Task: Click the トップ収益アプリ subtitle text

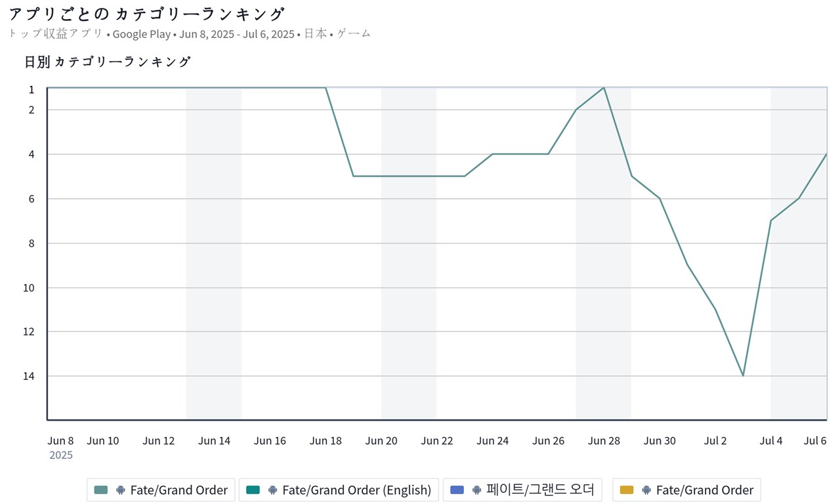Action: pos(55,34)
